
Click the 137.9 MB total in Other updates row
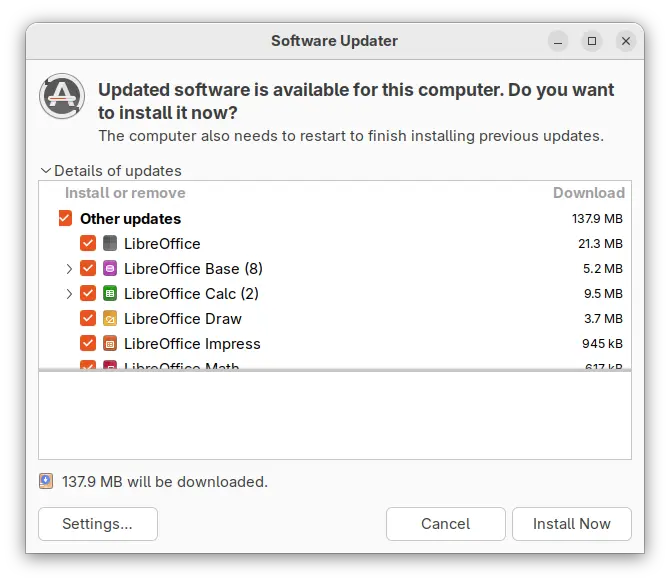pos(597,219)
